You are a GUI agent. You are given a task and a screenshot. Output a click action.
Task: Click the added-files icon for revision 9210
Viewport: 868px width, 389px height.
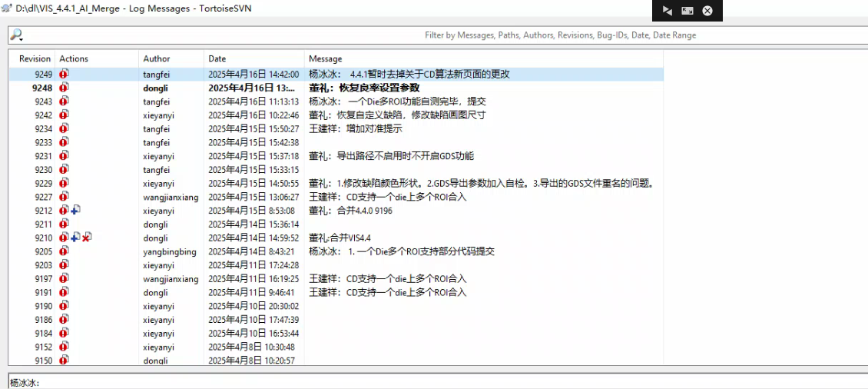75,238
